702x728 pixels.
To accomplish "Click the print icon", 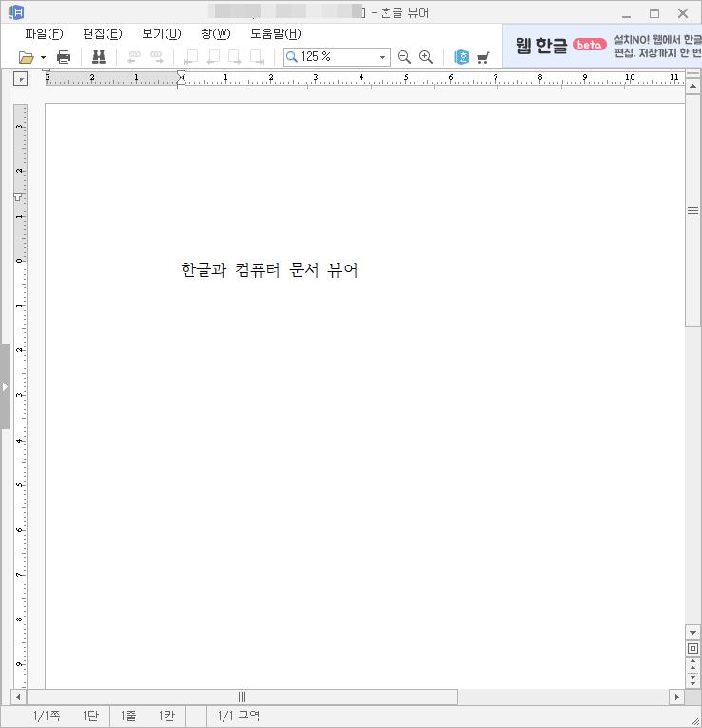I will click(64, 57).
